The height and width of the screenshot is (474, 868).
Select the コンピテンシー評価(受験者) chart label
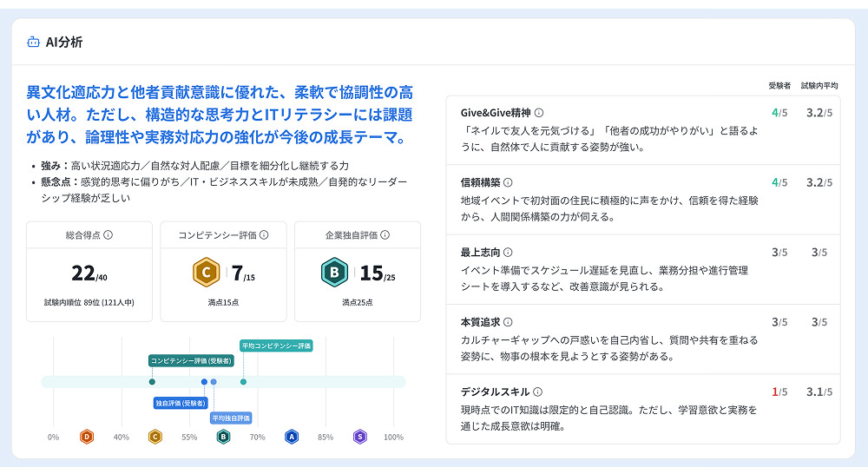(191, 360)
